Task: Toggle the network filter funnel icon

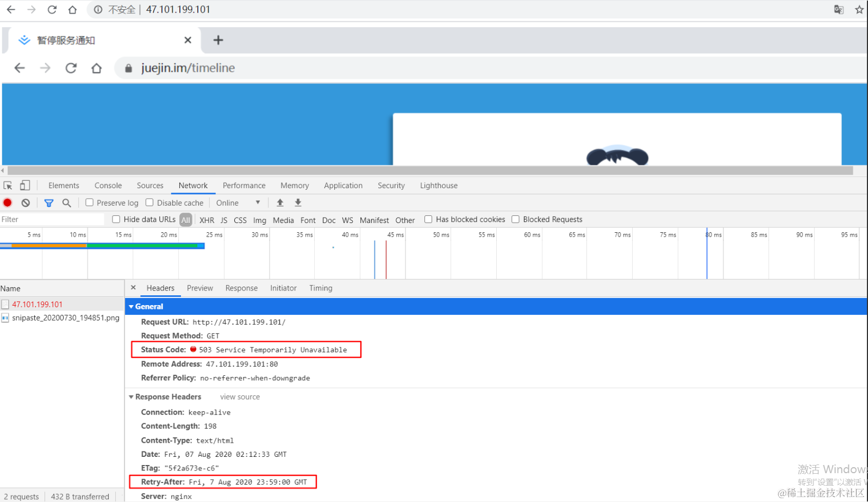Action: pyautogui.click(x=49, y=203)
